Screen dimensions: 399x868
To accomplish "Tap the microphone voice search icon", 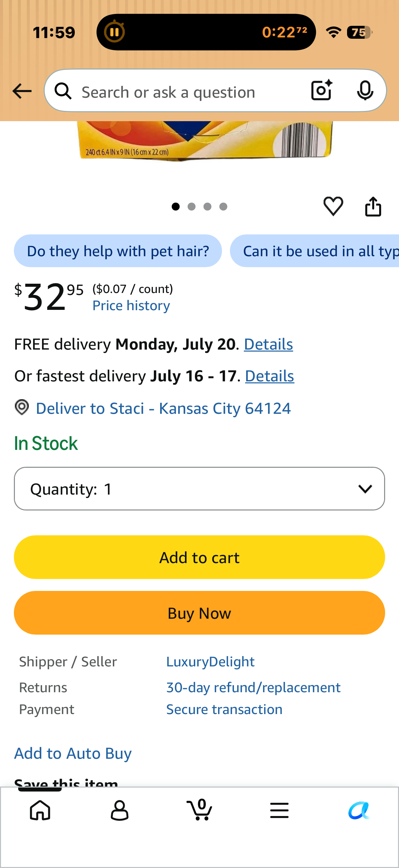I will (365, 90).
